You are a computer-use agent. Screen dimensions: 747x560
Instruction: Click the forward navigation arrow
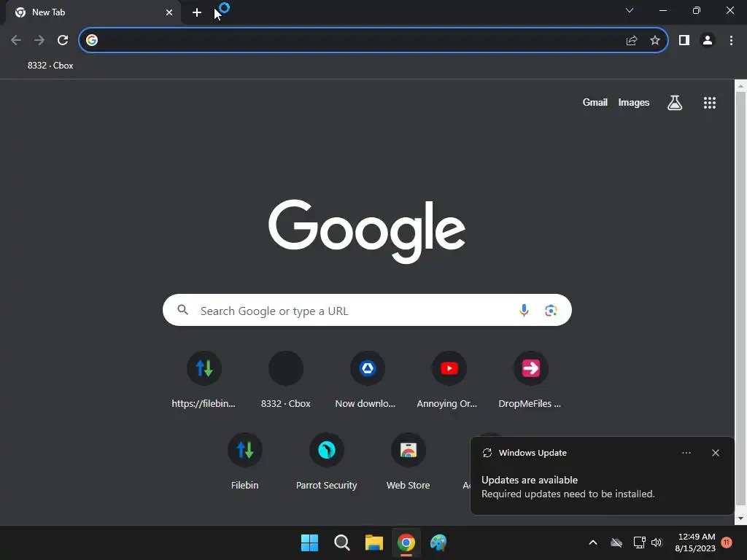(39, 40)
